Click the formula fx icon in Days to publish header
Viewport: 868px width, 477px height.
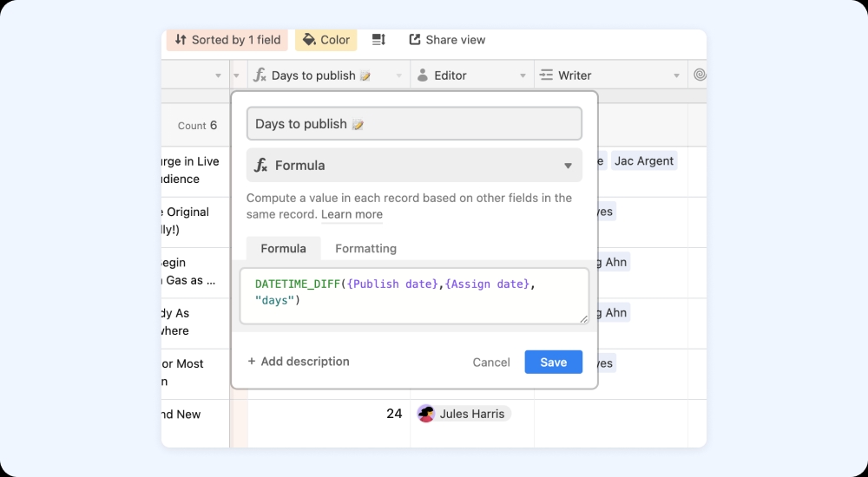[x=260, y=75]
